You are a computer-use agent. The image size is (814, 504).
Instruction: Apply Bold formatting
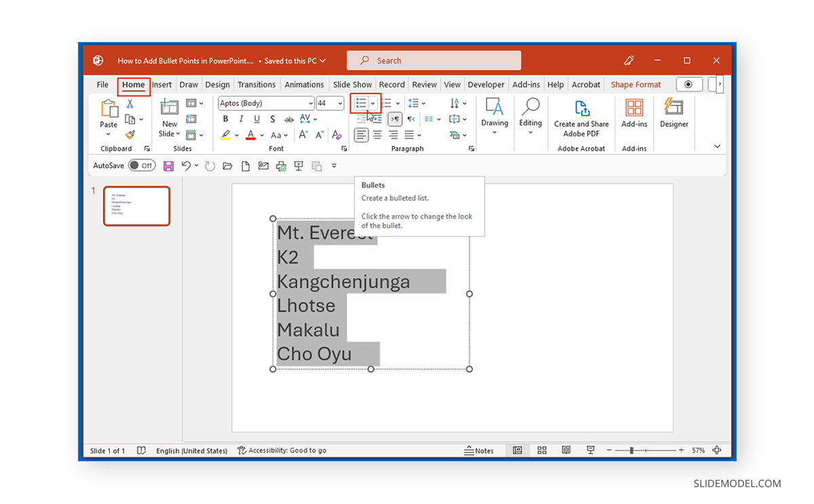coord(225,119)
